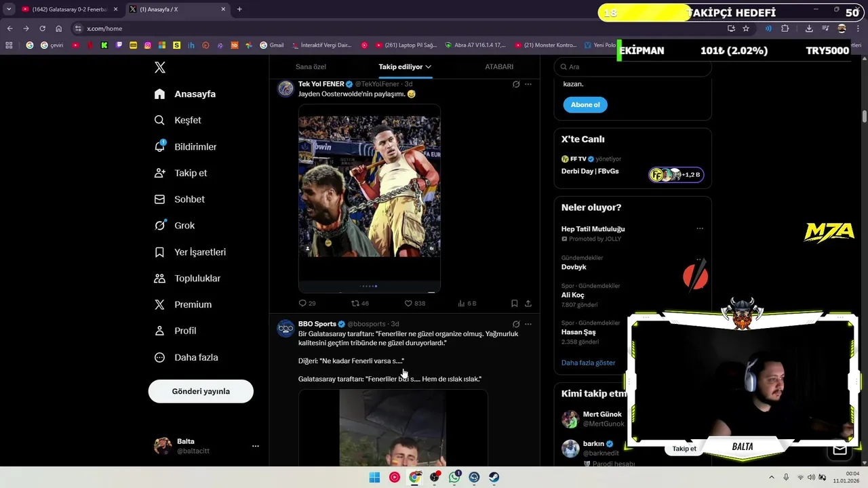Open account menu dots next to Balta

coord(256,446)
